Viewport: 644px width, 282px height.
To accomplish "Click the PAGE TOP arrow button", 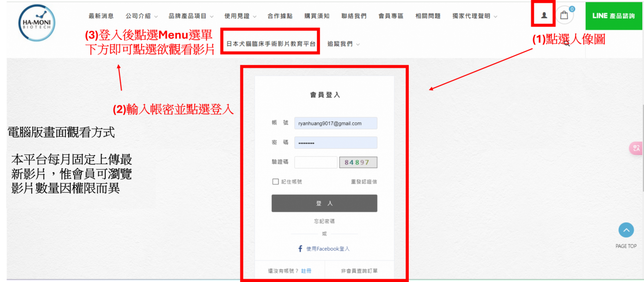I will 626,230.
